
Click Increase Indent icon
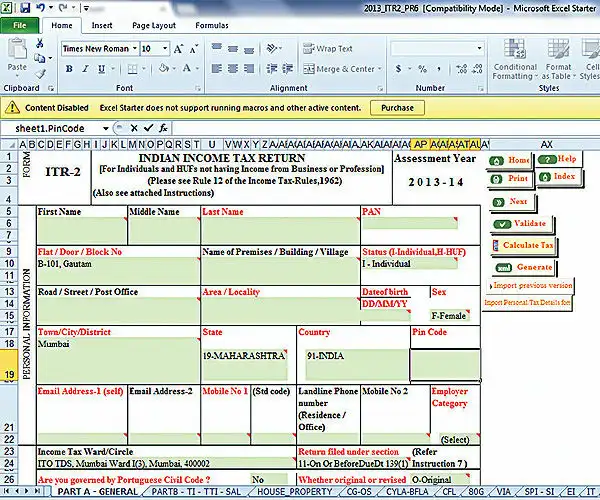tap(288, 68)
